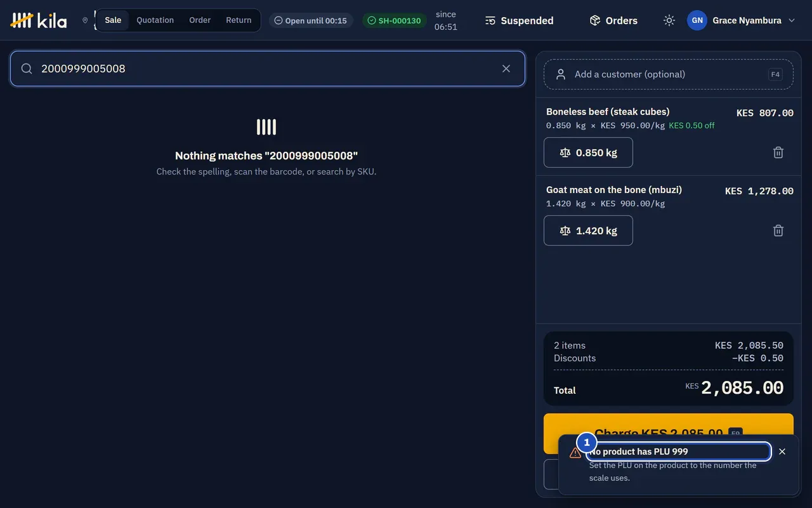The image size is (812, 508).
Task: Click the 'Nothing matches' message heading
Action: point(266,156)
